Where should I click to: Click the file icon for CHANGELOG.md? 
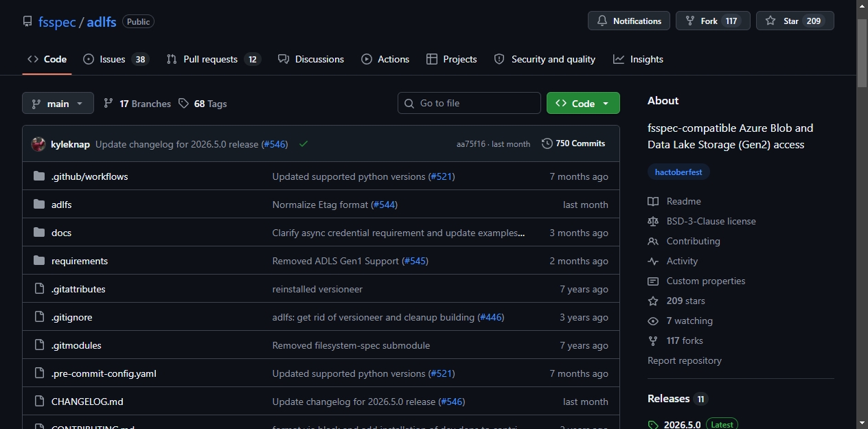pos(39,402)
